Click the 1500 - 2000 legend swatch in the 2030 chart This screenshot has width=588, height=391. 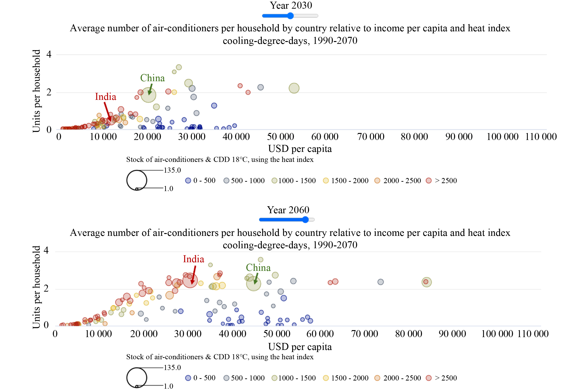(326, 181)
